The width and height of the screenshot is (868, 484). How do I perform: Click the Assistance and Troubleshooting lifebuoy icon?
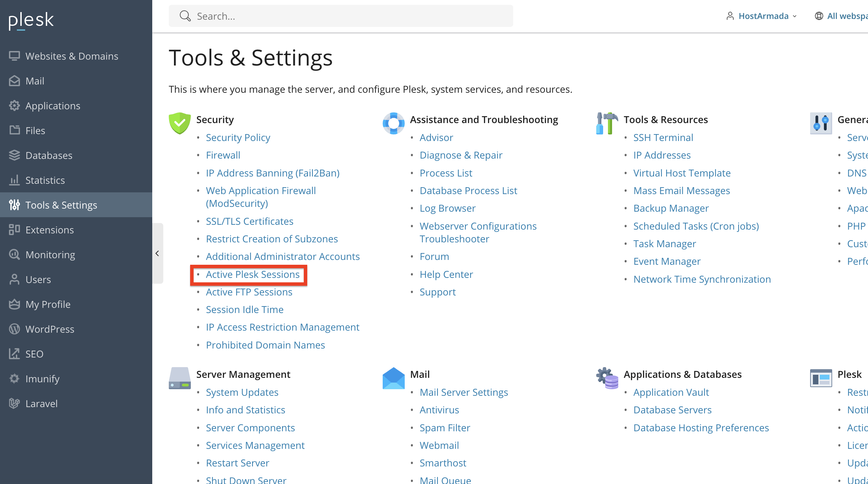[x=393, y=123]
